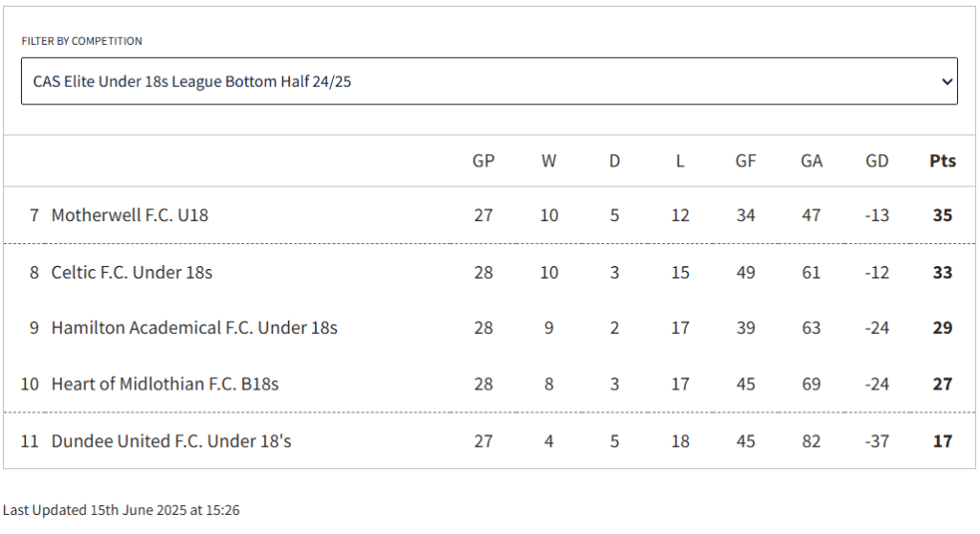Screen dimensions: 980x534
Task: Click the dropdown chevron arrow
Action: [947, 82]
